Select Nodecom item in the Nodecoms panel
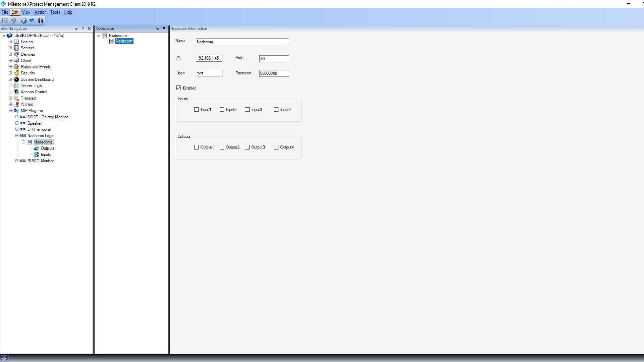Image resolution: width=644 pixels, height=362 pixels. tap(124, 41)
